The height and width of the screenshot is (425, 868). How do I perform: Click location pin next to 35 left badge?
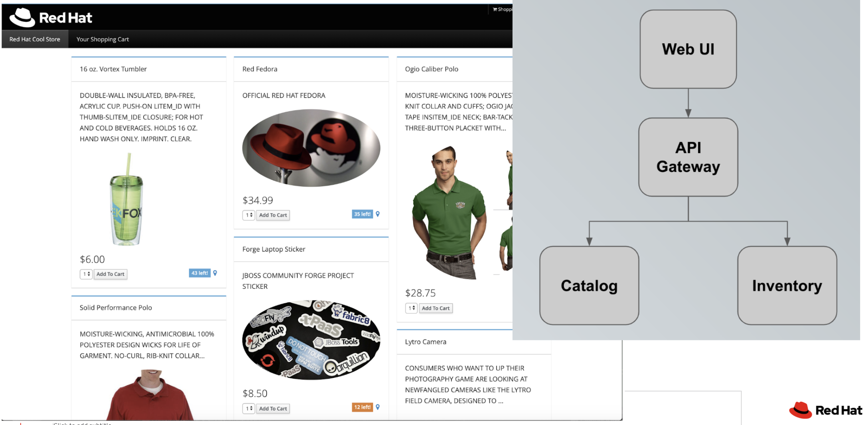378,214
